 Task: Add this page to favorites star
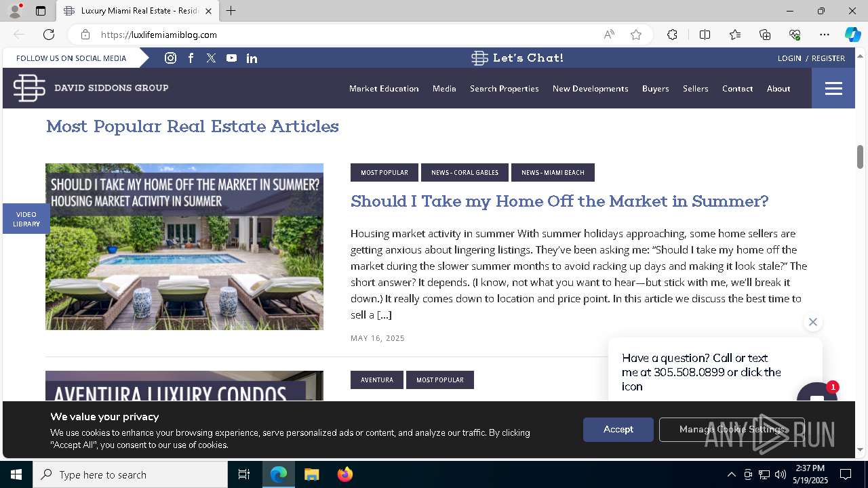click(x=636, y=35)
